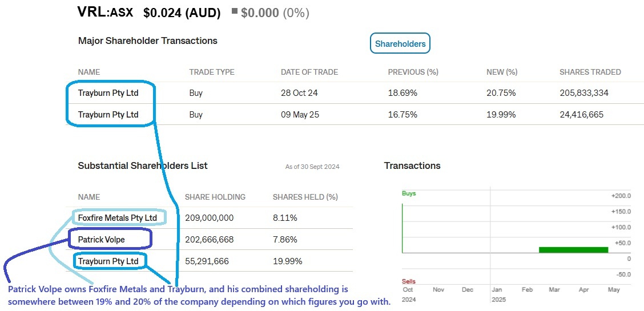Click the gray square price change indicator
This screenshot has width=644, height=311.
[x=235, y=11]
